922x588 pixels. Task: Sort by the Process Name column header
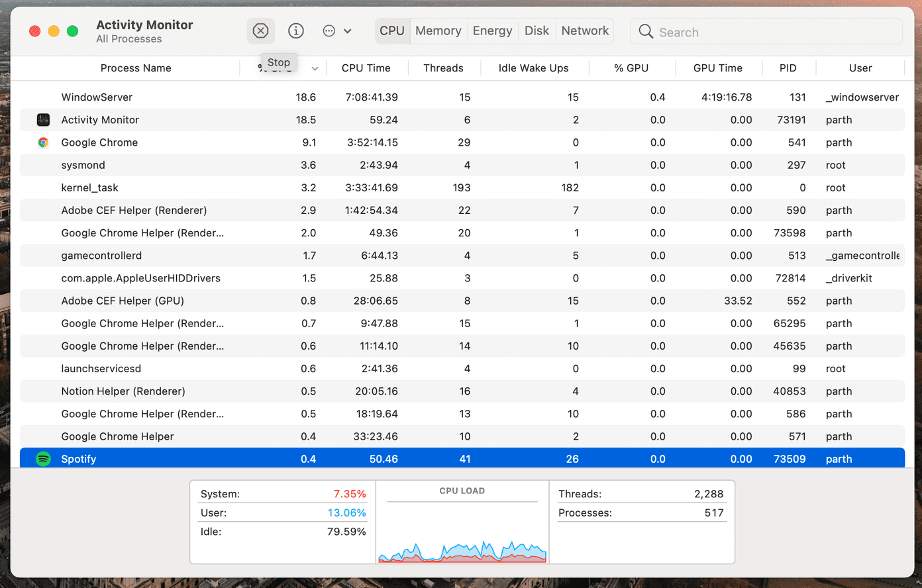(x=136, y=68)
